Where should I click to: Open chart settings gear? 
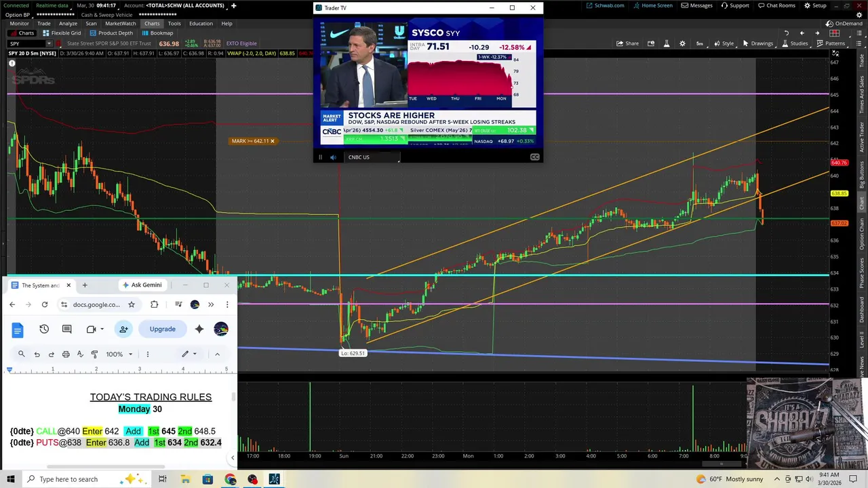(x=682, y=43)
